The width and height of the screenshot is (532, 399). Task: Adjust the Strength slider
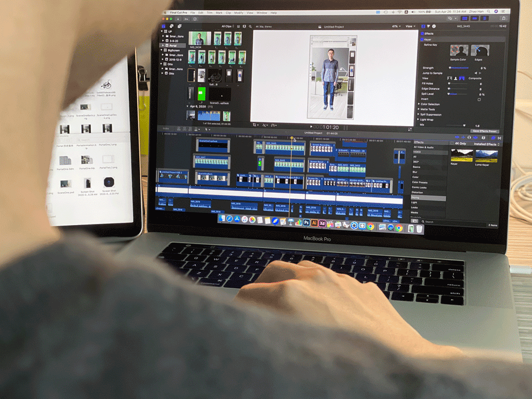point(459,68)
